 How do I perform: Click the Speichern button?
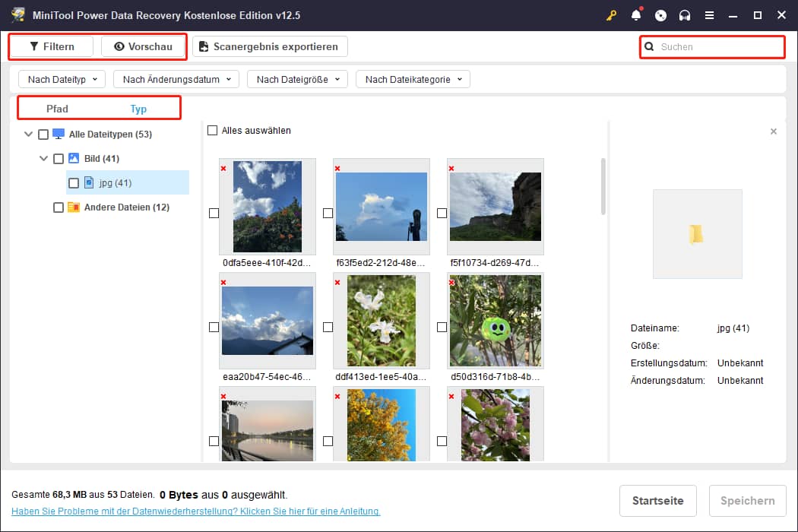(748, 500)
